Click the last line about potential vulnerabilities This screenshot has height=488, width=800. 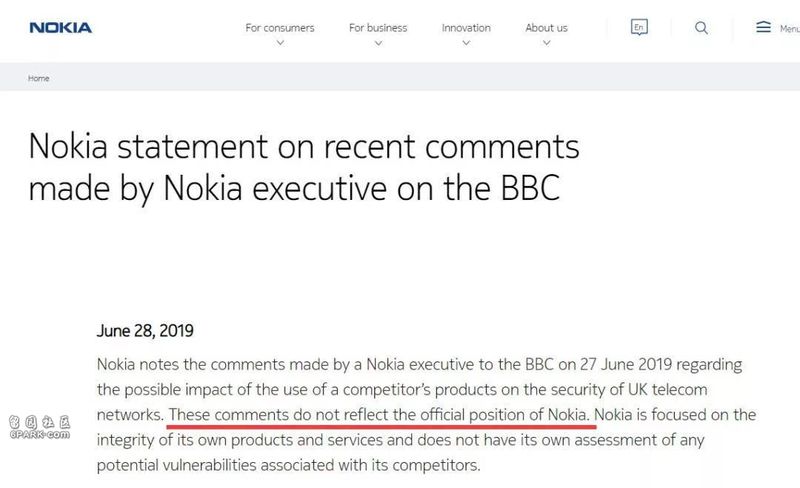[289, 465]
